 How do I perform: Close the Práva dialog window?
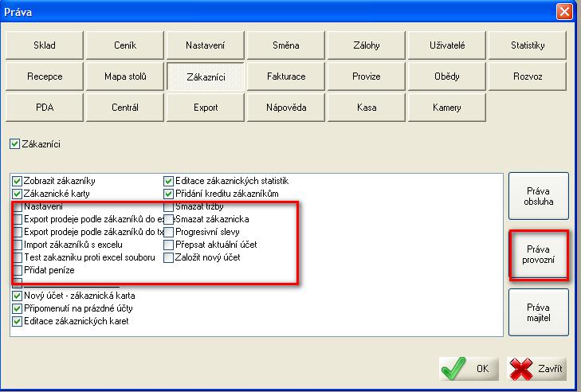(563, 11)
